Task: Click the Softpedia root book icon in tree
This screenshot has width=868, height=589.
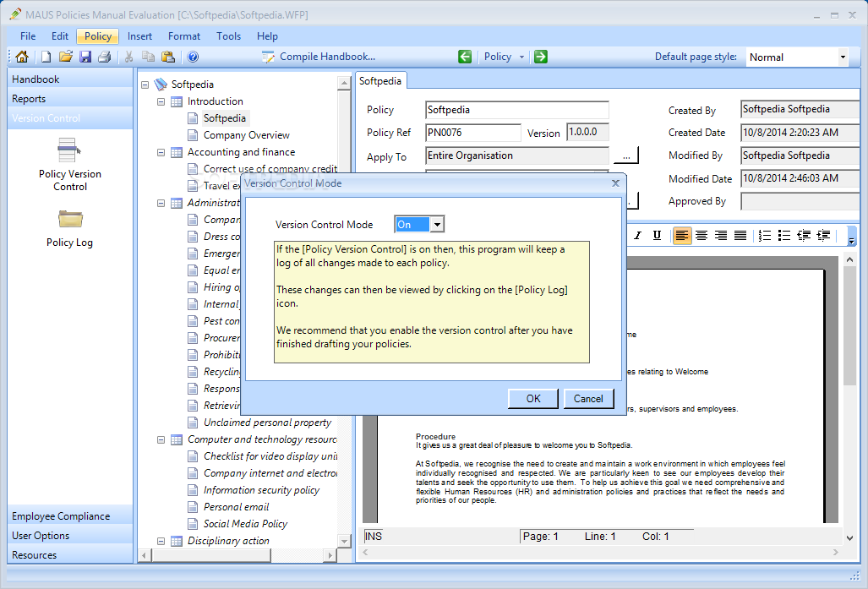Action: [x=161, y=85]
